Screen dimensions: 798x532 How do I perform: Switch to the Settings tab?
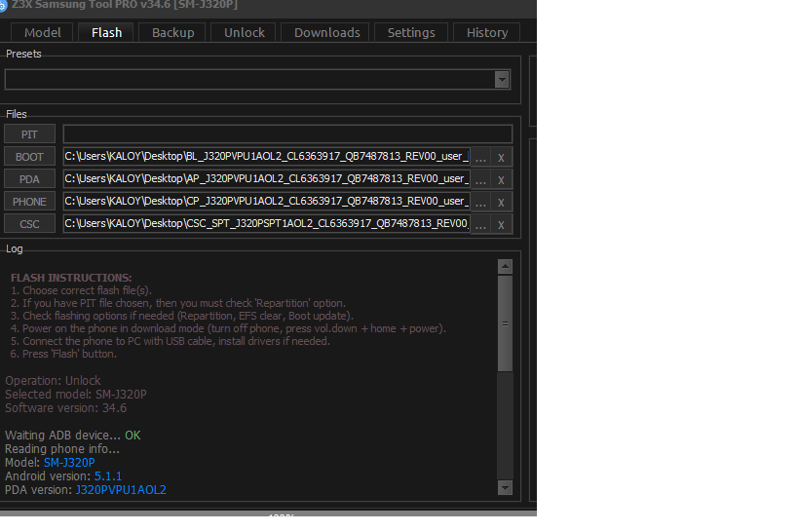[x=411, y=32]
